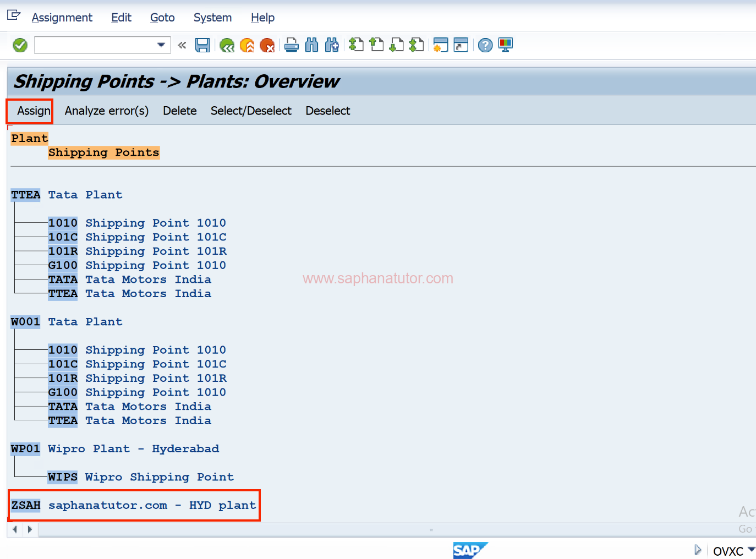Select shipping point 101C under plant TTEA

point(137,237)
